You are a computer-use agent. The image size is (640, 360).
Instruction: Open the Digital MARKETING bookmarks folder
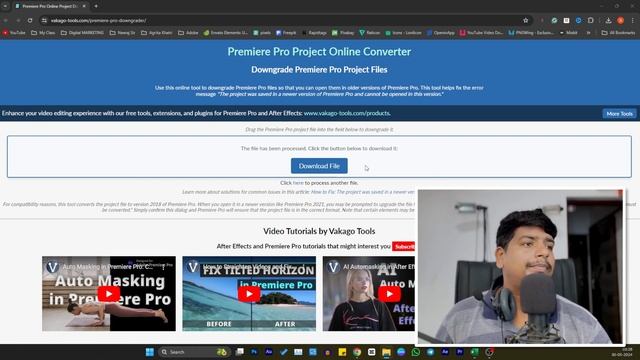point(82,33)
